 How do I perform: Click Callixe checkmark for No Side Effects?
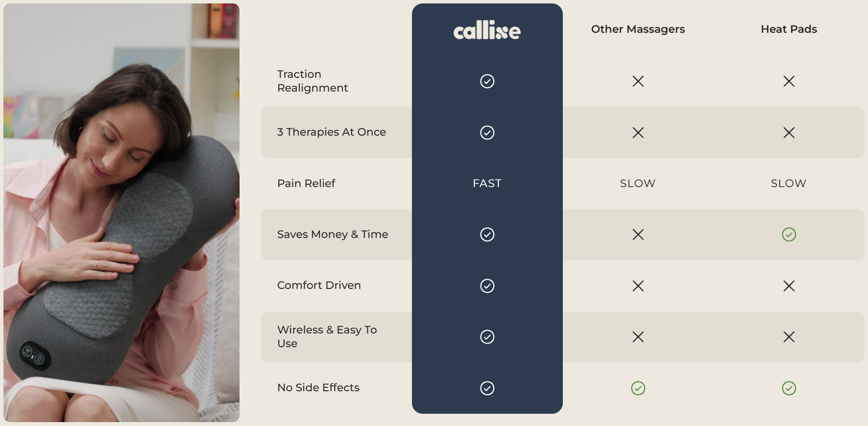pyautogui.click(x=487, y=388)
